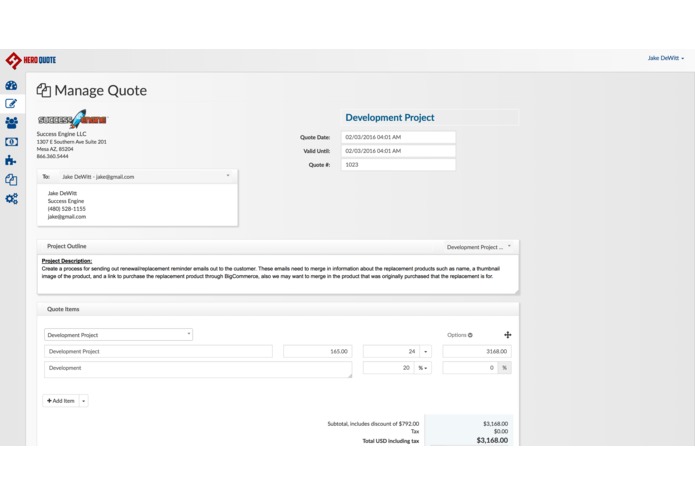Select the edit quote pencil sidebar icon
The image size is (695, 494).
pyautogui.click(x=11, y=104)
